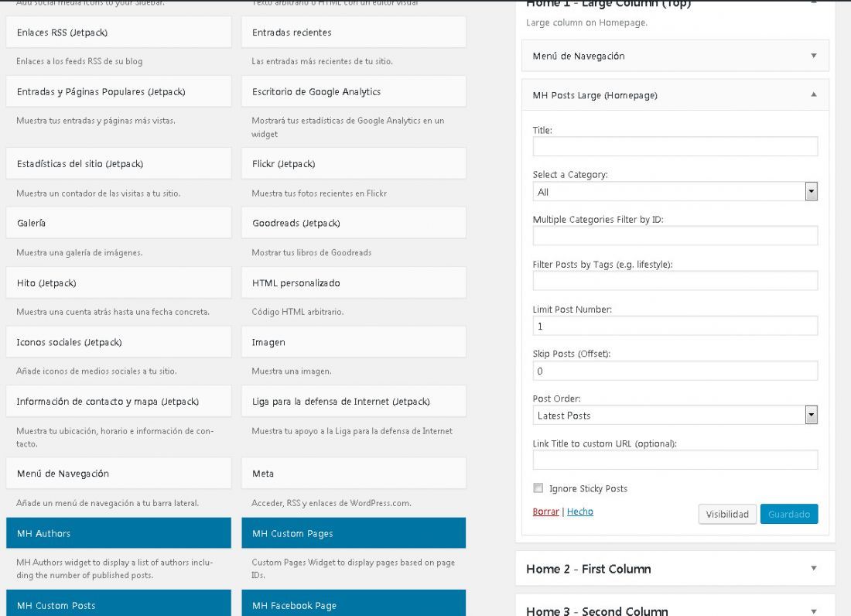Click 'Código HTML arbitrario.' description text
851x616 pixels.
point(297,312)
